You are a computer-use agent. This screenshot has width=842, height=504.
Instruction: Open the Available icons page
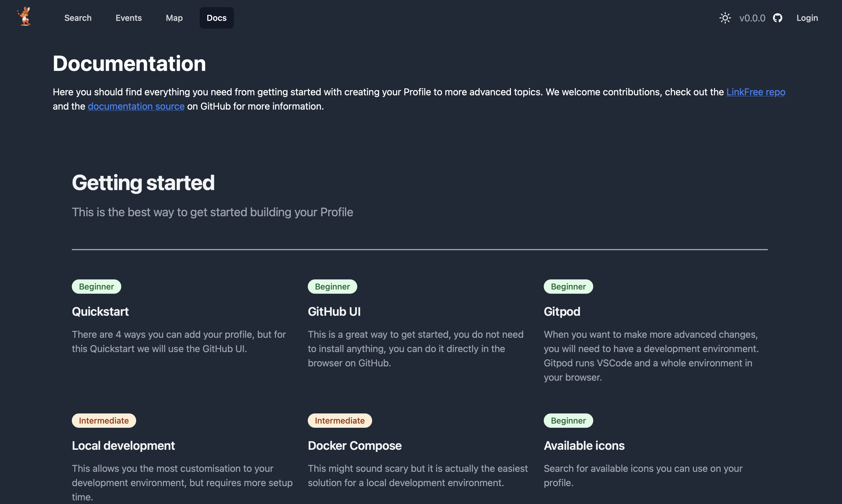(x=584, y=446)
